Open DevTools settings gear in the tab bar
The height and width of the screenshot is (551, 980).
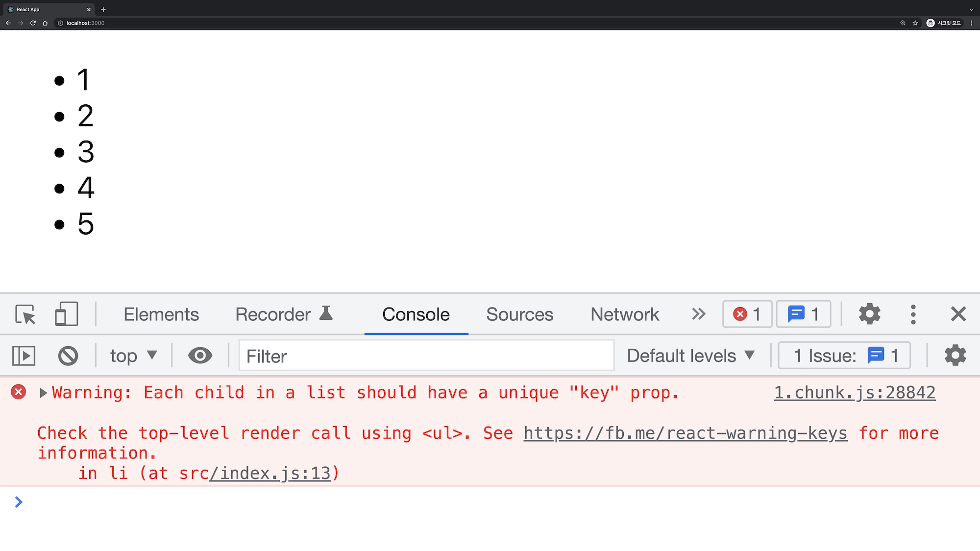[x=869, y=314]
